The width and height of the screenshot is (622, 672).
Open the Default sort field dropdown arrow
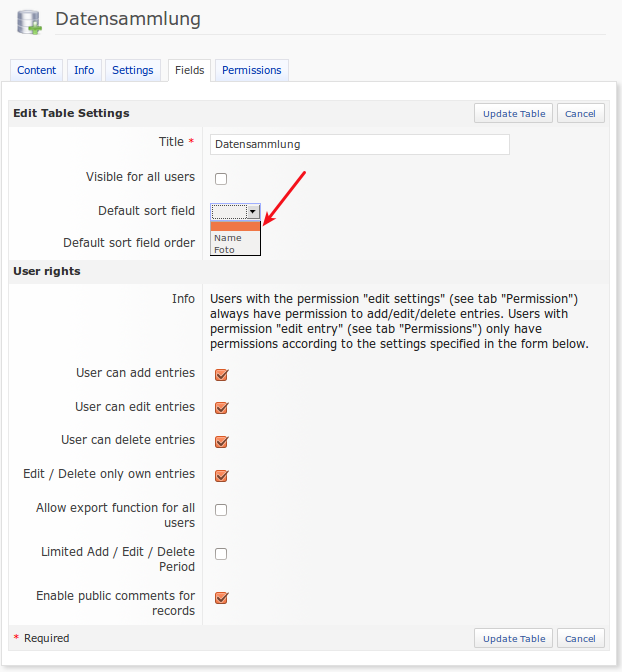[254, 211]
